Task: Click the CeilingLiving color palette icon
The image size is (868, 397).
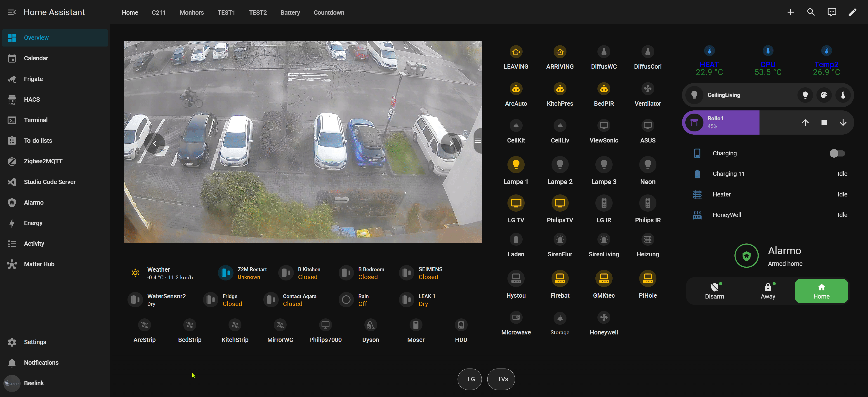Action: (x=824, y=95)
